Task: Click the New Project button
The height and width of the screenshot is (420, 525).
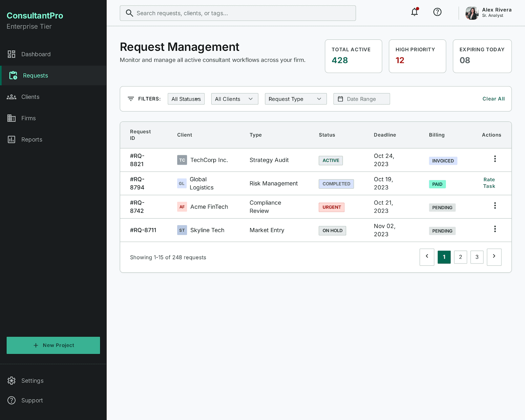Action: 53,345
